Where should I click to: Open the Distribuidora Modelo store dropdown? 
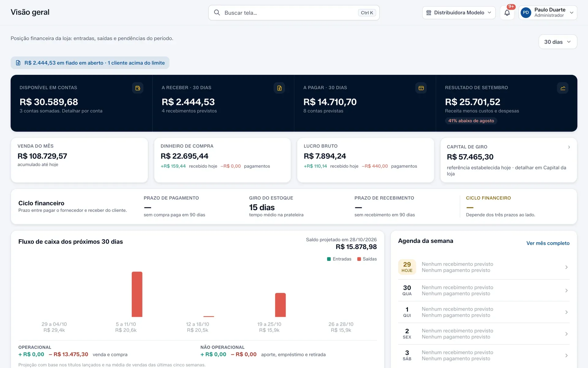point(459,13)
